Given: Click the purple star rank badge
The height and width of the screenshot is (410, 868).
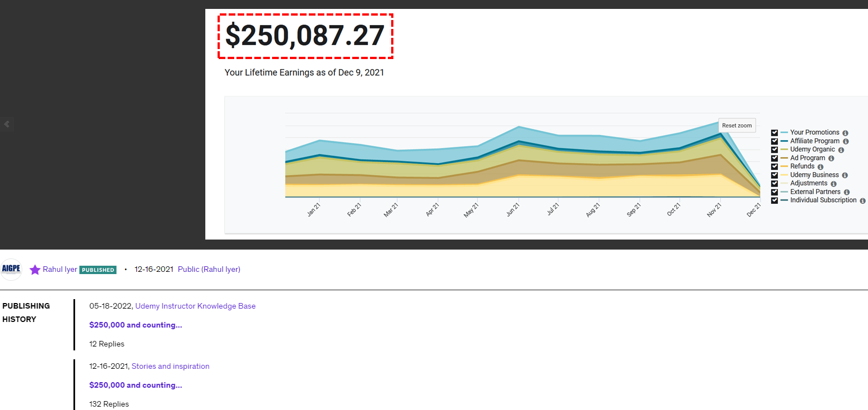Looking at the screenshot, I should point(35,270).
